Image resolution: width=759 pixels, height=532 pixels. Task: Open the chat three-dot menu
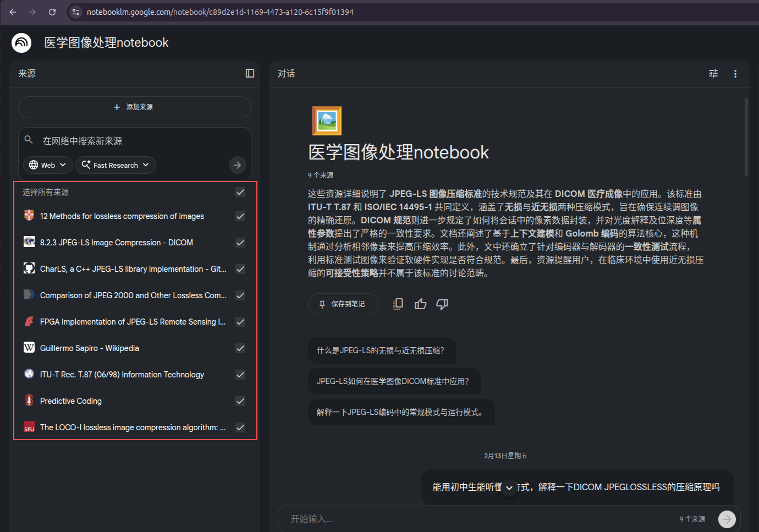coord(735,73)
